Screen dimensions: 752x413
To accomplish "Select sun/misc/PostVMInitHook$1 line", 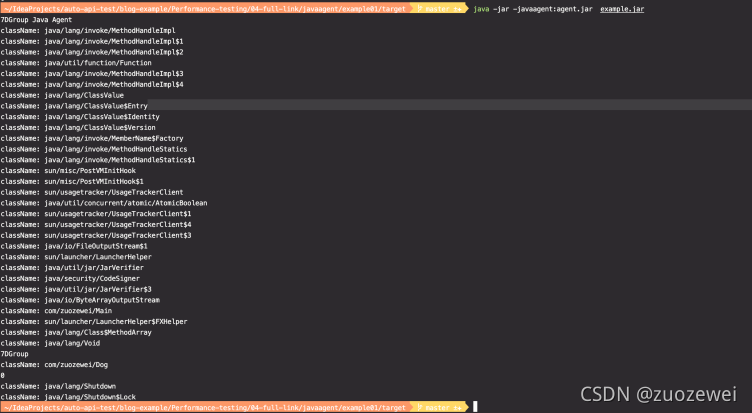I will point(72,182).
